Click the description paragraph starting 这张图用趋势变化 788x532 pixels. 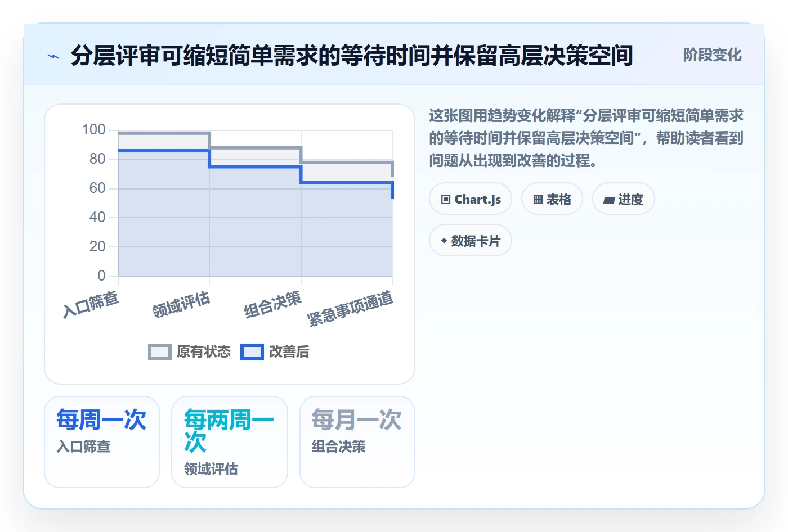tap(586, 138)
